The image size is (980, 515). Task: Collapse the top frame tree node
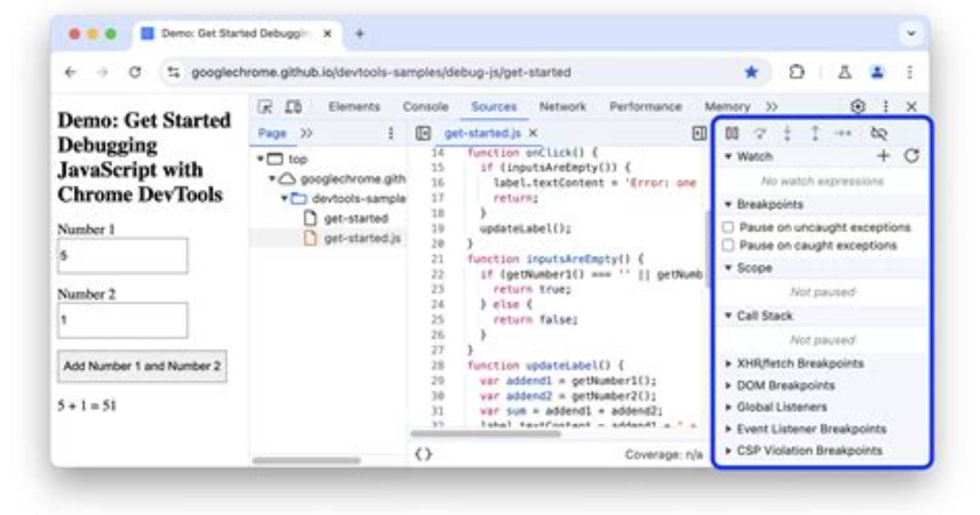tap(260, 159)
